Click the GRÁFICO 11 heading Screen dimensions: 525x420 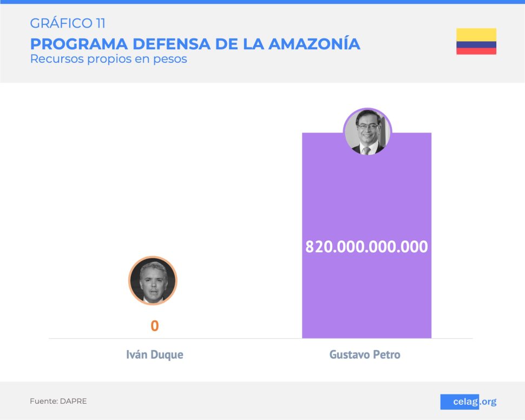coord(68,23)
